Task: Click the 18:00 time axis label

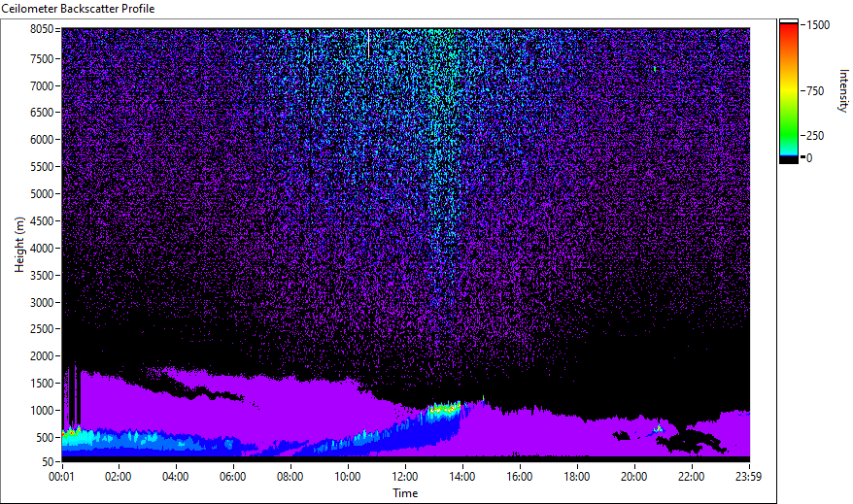Action: point(577,477)
